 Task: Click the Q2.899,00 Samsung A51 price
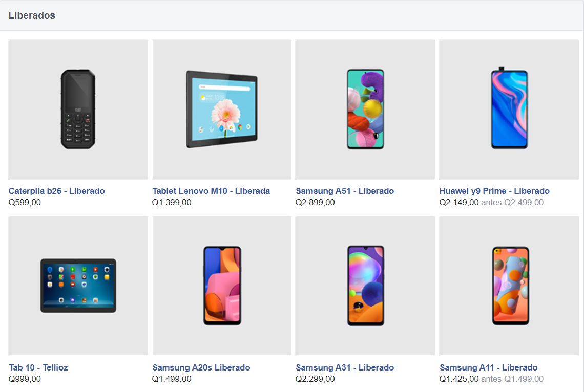tap(315, 202)
